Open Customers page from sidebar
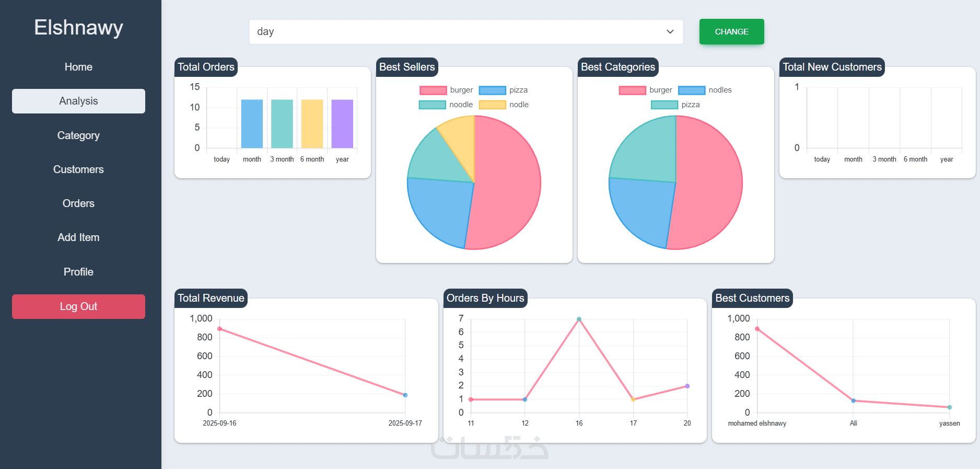Screen dimensions: 980x469 [78, 169]
